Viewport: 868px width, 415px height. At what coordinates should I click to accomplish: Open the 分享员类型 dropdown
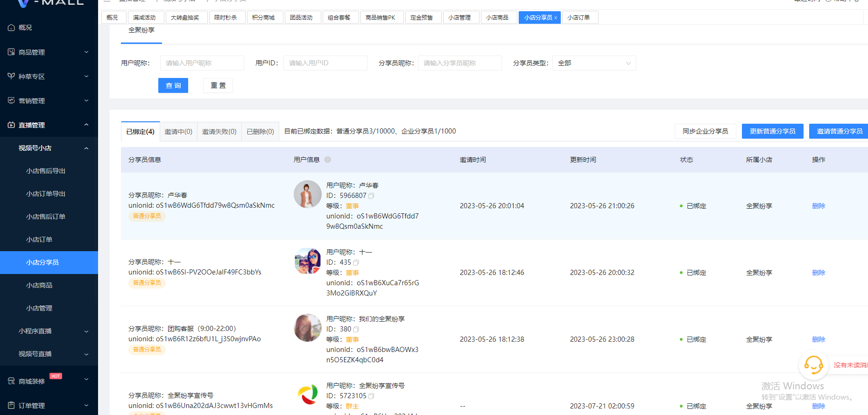point(594,63)
